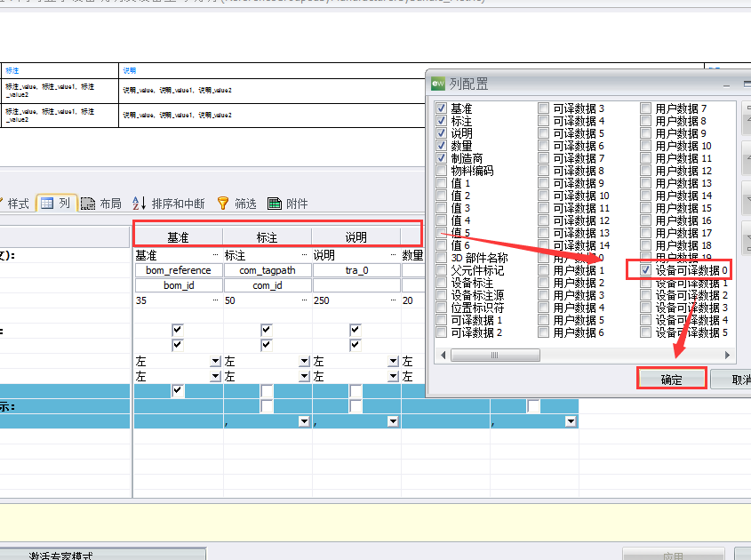The width and height of the screenshot is (751, 560).
Task: Click the com_tagpath field
Action: tap(268, 270)
